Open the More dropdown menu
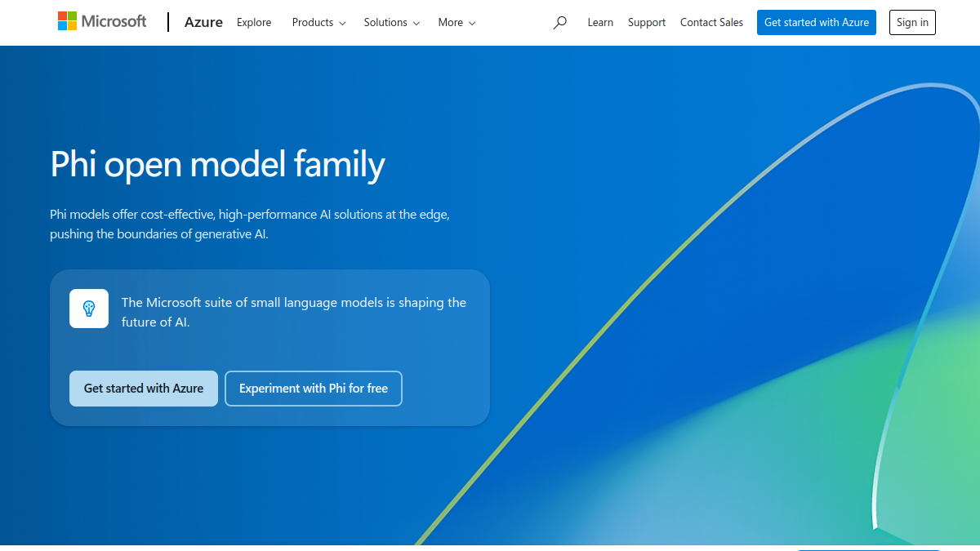The width and height of the screenshot is (980, 551). tap(457, 23)
